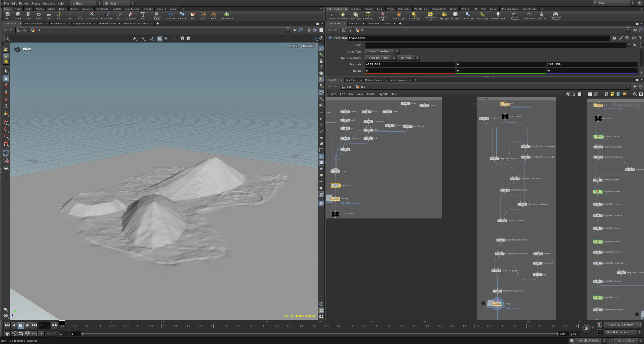
Task: Open the Group Type dropdown
Action: tap(382, 52)
